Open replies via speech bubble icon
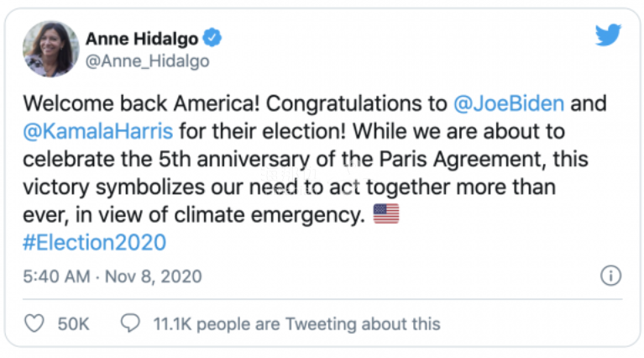The height and width of the screenshot is (358, 644). point(130,323)
